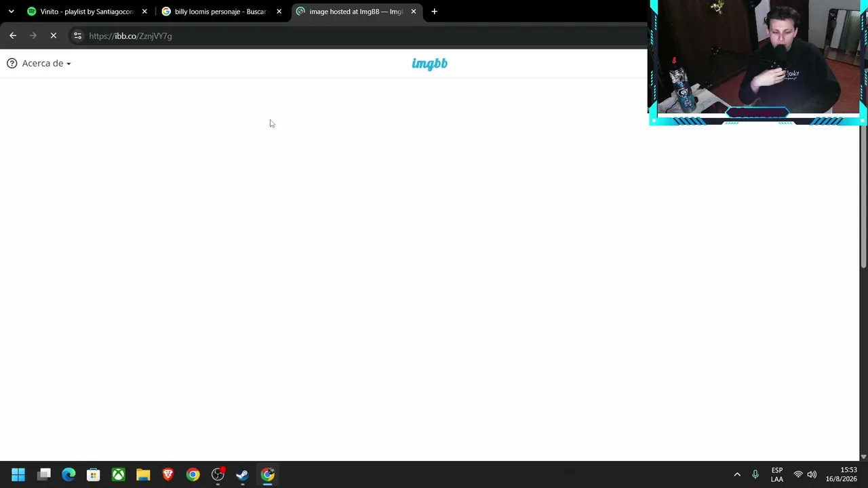Image resolution: width=868 pixels, height=488 pixels.
Task: Open the tab search dropdown arrow
Action: coord(11,12)
